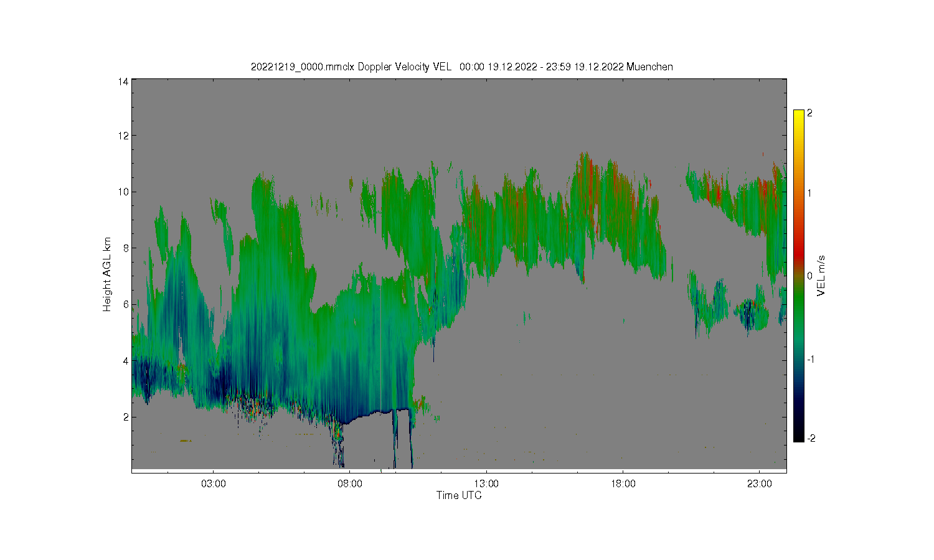This screenshot has height=560, width=934.
Task: Click the colorbar tick label 0
Action: pos(809,276)
